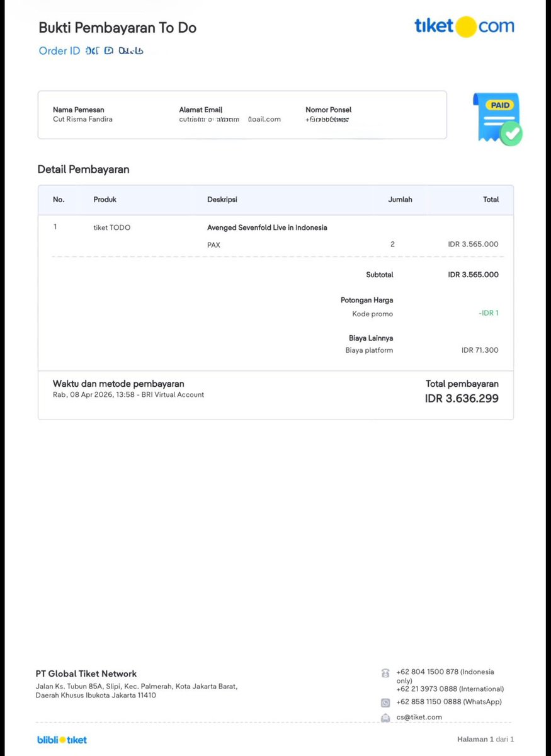Click the +62 21 3973 0888 International number
The width and height of the screenshot is (551, 756).
(x=450, y=689)
